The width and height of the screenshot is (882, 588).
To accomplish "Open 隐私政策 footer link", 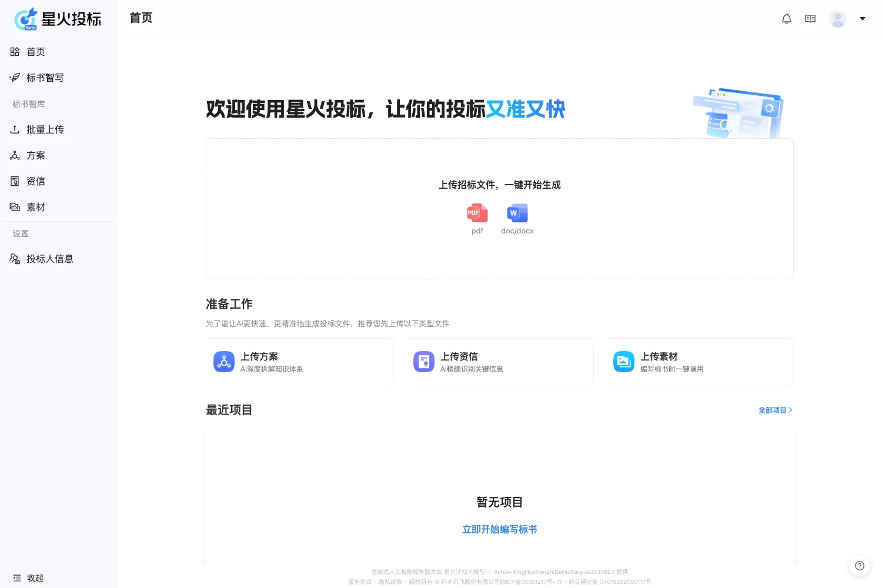I will pyautogui.click(x=390, y=582).
